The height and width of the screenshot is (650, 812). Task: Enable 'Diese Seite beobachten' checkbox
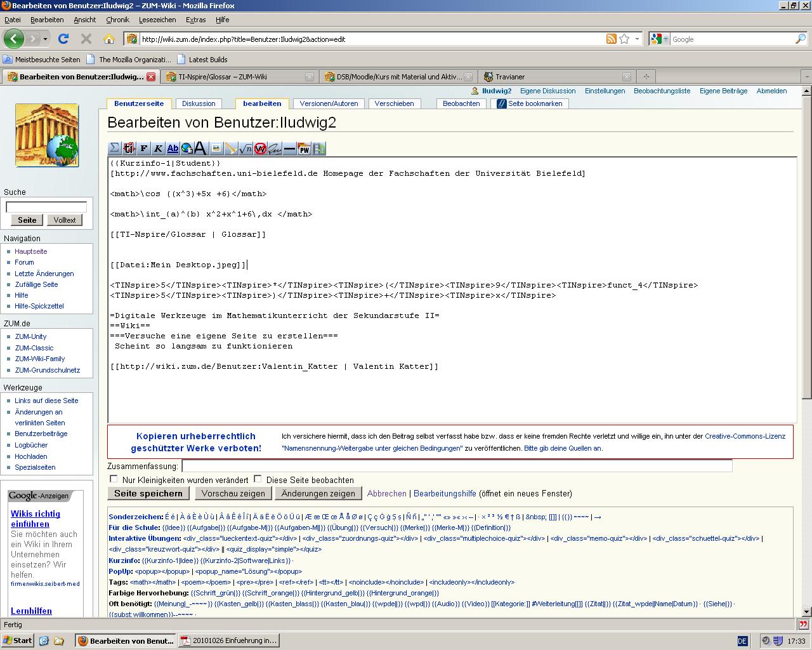(258, 479)
